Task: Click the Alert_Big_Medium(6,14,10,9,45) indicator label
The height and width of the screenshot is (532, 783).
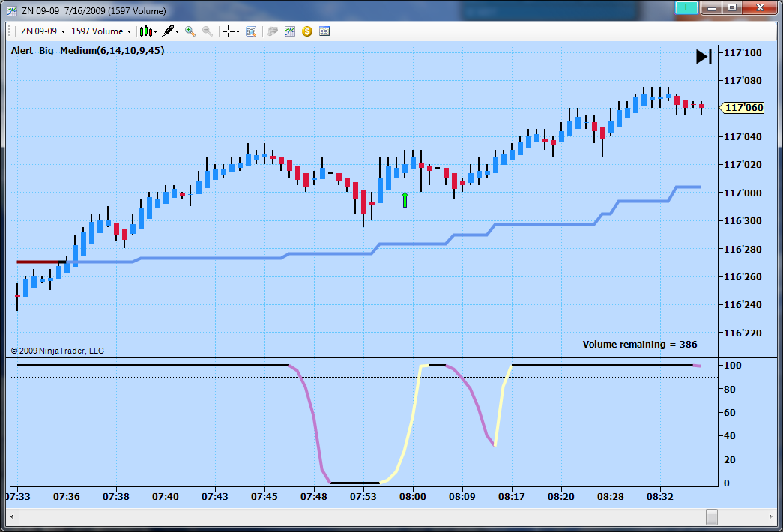Action: [x=88, y=50]
